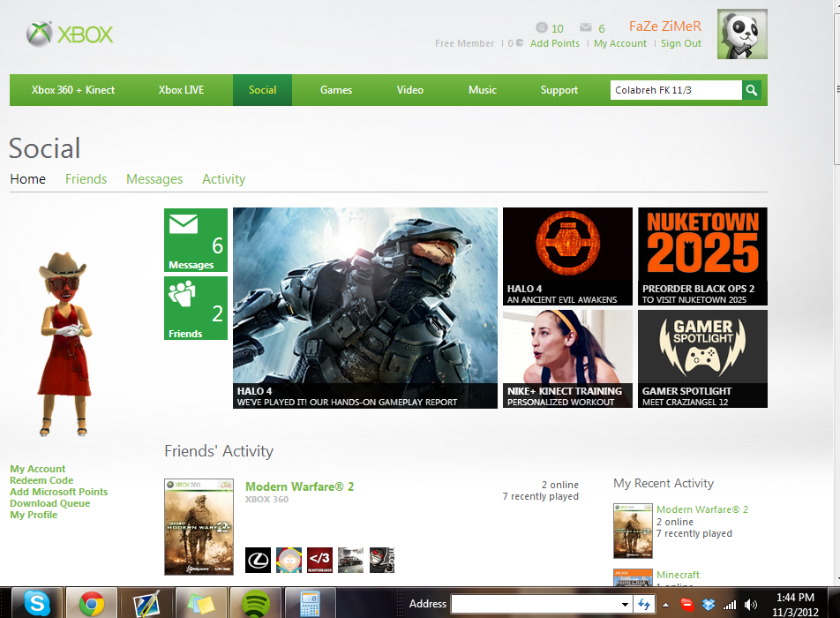Screen dimensions: 840x618
Task: Open the Nuketown 2025 Black Ops 2 tile
Action: pos(702,257)
